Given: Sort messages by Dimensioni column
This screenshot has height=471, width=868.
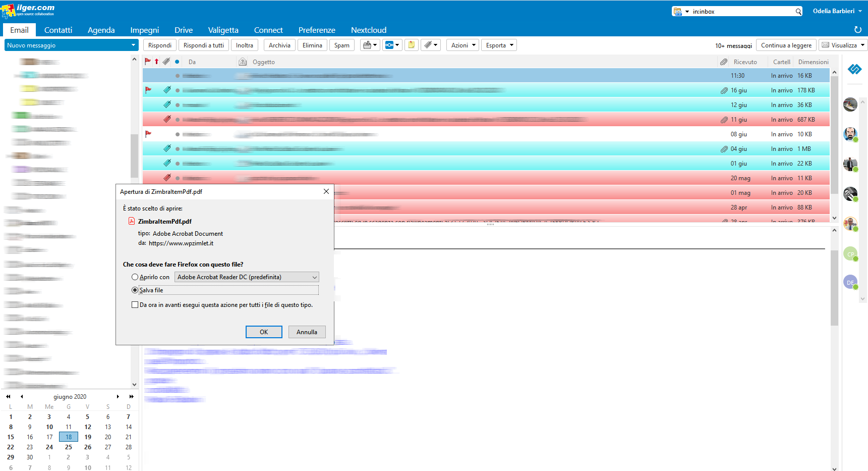Looking at the screenshot, I should click(x=813, y=62).
